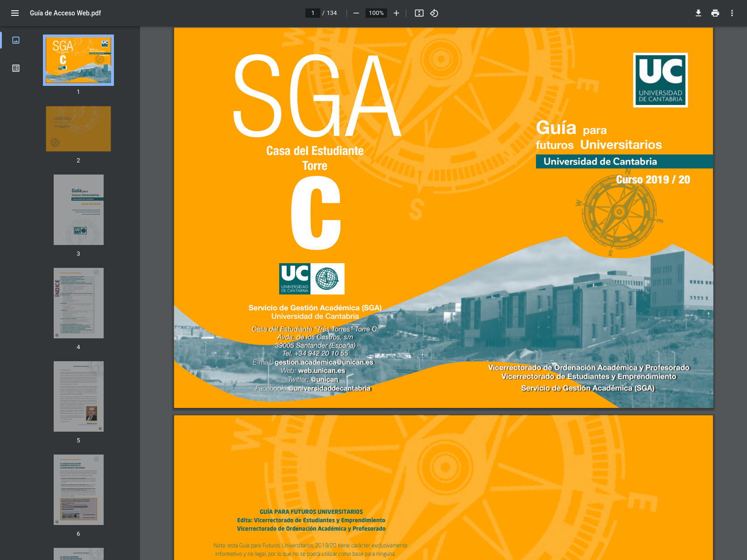Click the GUÍA PARA FUTUROS UNIVERSITARIOS heading
This screenshot has height=560, width=747.
[x=311, y=512]
